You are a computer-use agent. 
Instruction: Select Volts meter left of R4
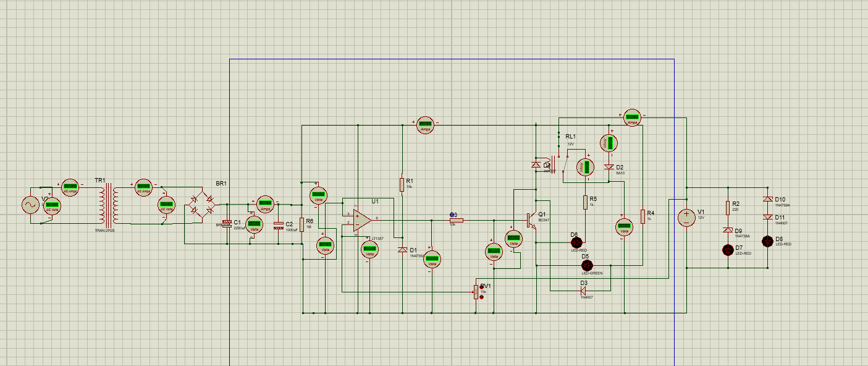pos(624,227)
